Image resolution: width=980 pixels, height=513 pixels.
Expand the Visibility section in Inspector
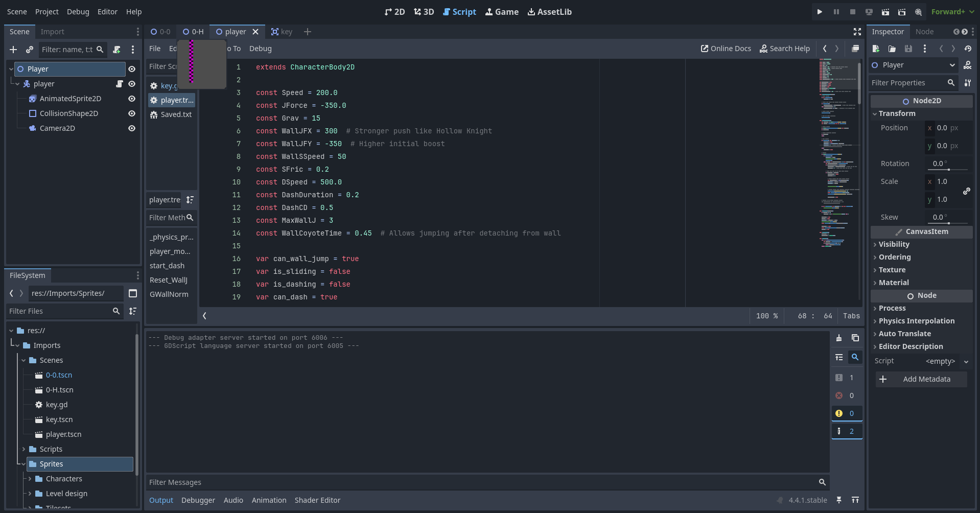894,244
